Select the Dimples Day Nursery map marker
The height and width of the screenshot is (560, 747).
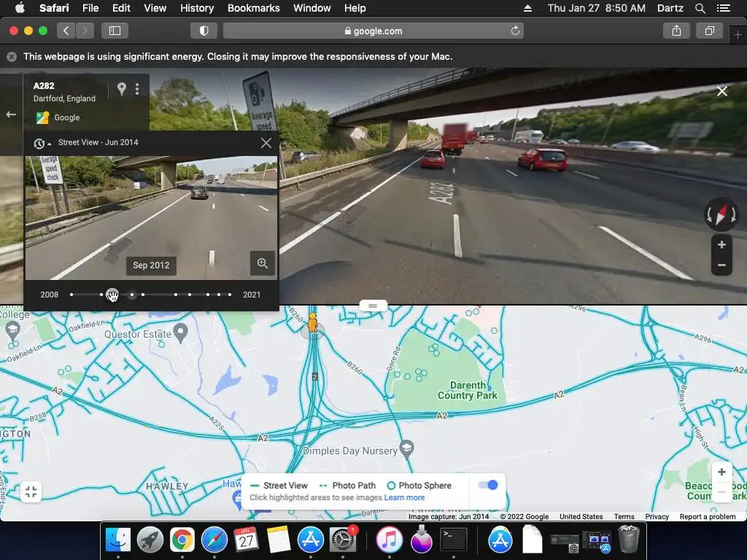coord(406,448)
